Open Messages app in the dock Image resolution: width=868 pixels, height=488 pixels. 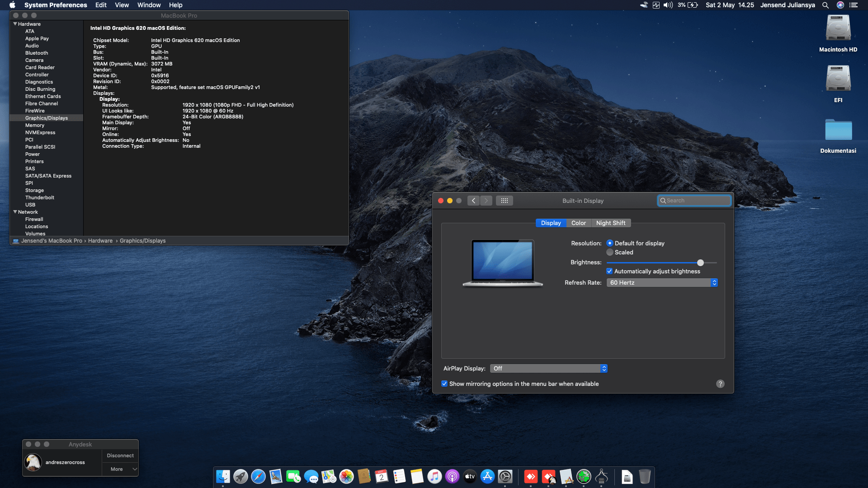(x=311, y=476)
